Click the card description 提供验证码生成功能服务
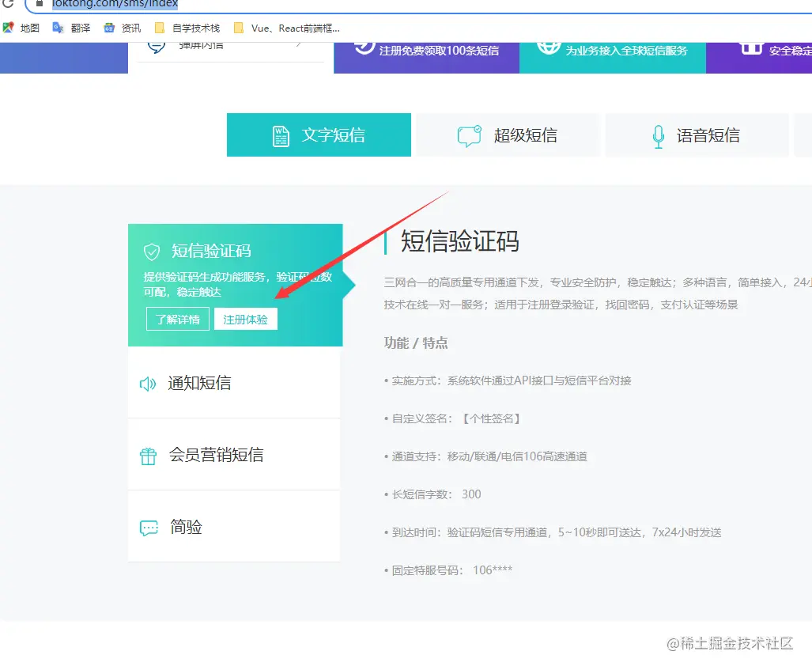Viewport: 812px width, 670px height. (x=238, y=284)
